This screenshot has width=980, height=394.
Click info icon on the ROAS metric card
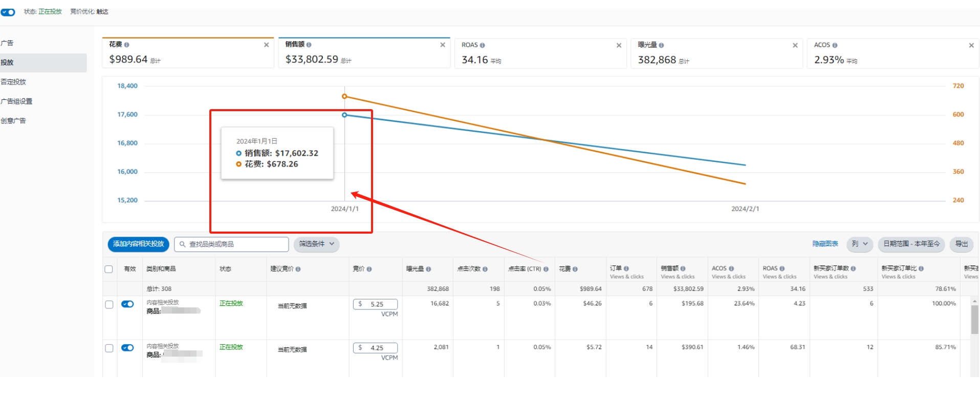tap(483, 46)
